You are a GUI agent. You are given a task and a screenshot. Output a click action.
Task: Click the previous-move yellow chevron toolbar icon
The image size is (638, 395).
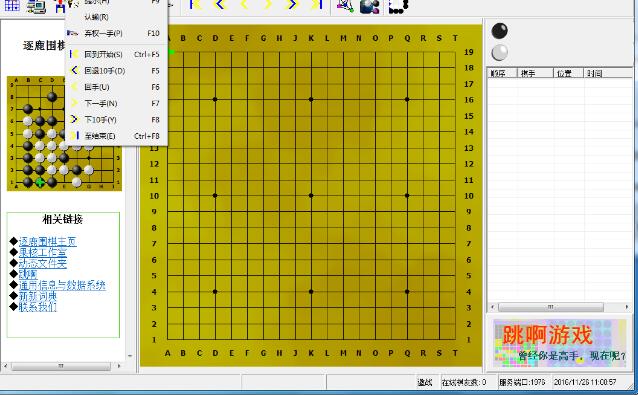point(244,4)
